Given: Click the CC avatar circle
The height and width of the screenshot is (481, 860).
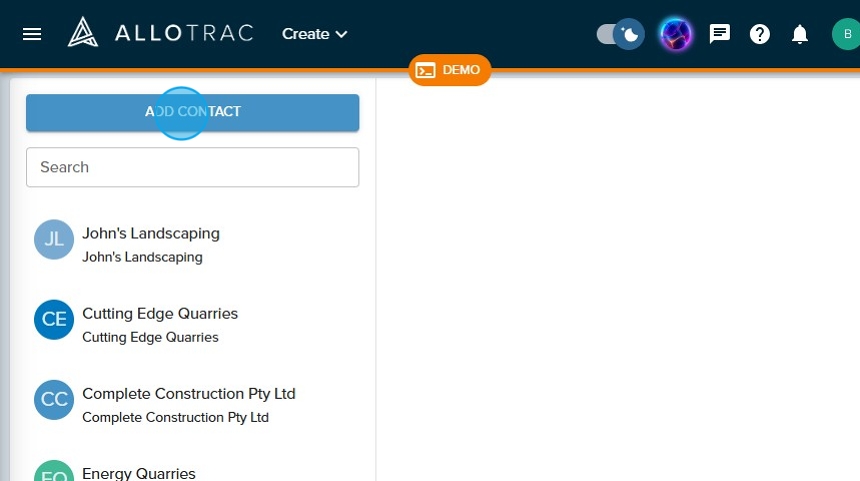Looking at the screenshot, I should tap(54, 400).
